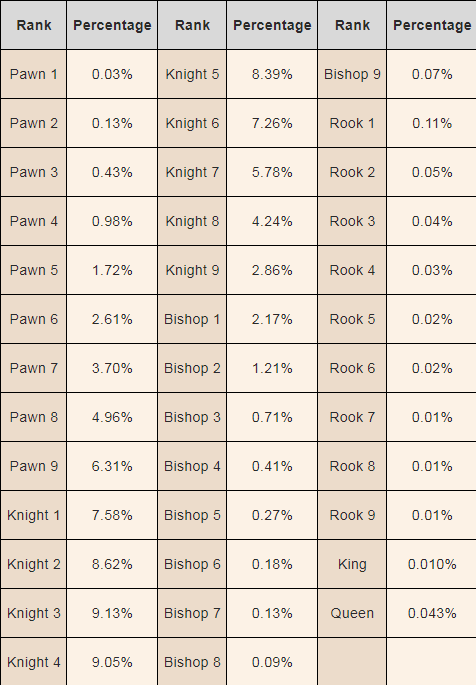Click the first Rank column header
Viewport: 476px width, 685px height.
coord(34,25)
